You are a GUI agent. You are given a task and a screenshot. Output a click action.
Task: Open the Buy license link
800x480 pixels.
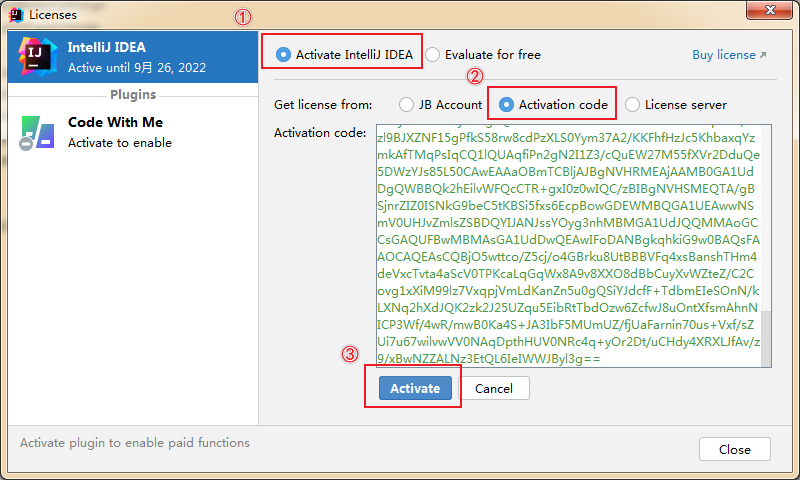click(x=729, y=55)
